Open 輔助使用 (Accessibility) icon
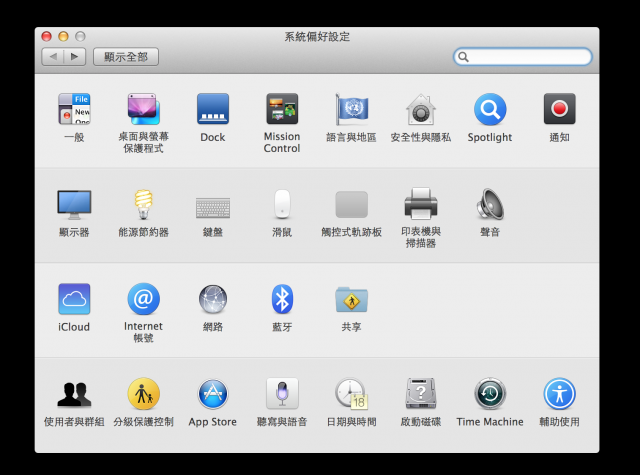The width and height of the screenshot is (640, 475). 559,394
